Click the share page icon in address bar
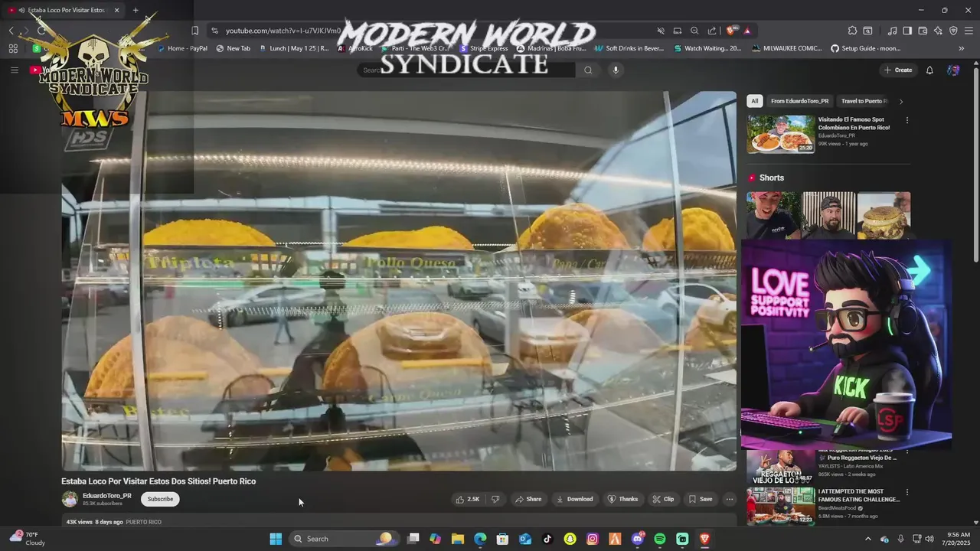 [x=712, y=31]
